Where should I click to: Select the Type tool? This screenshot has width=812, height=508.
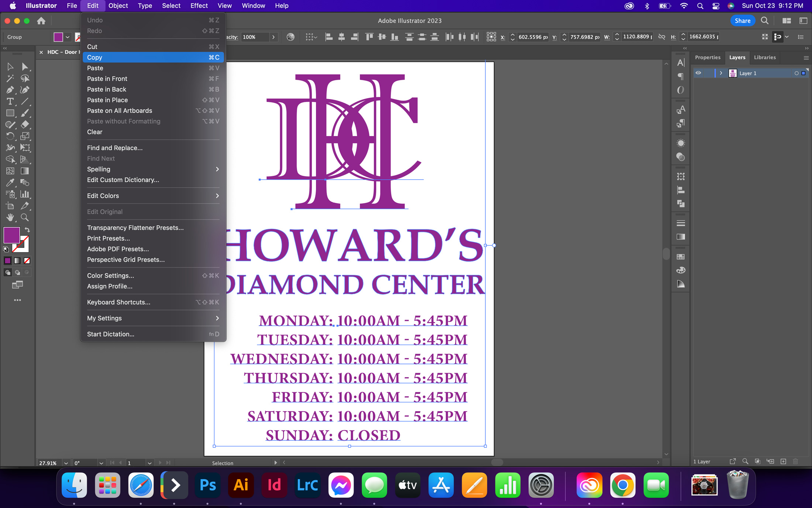coord(10,102)
